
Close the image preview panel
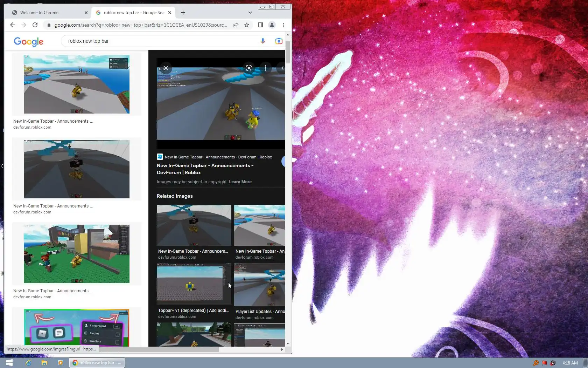coord(166,68)
